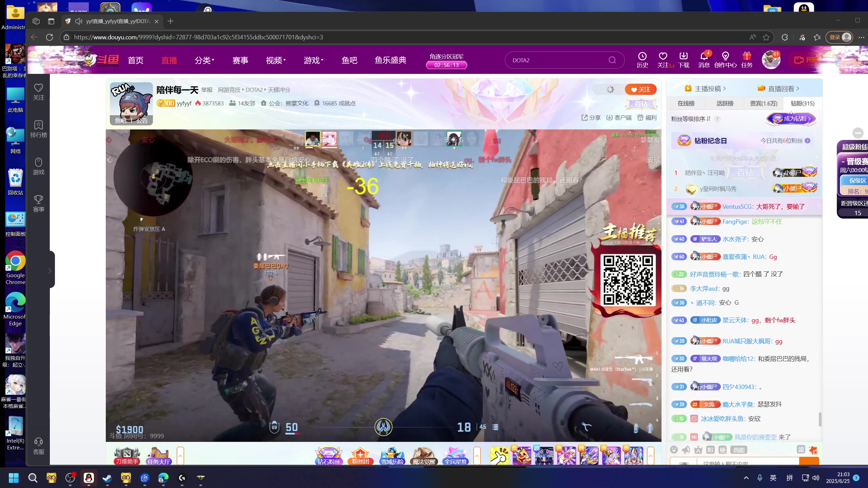
Task: Toggle the 粉 fan filter in chat
Action: pyautogui.click(x=710, y=450)
